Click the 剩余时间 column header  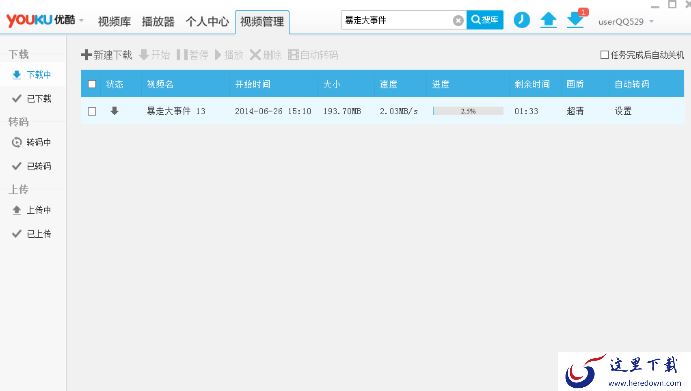(532, 84)
